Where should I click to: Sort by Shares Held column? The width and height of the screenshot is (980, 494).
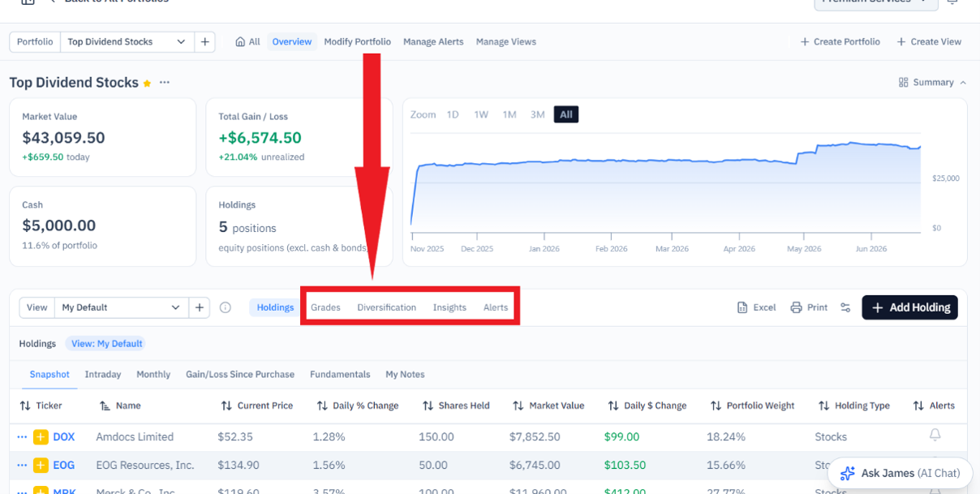(456, 406)
